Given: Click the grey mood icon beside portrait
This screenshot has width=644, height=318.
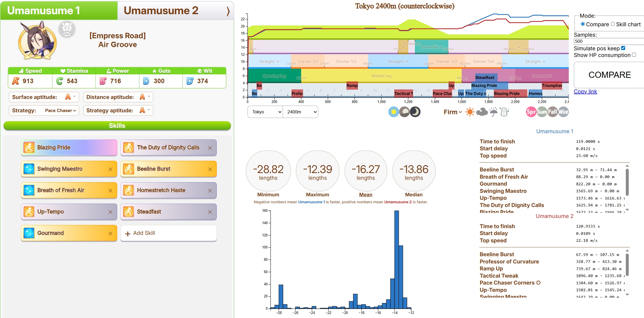Looking at the screenshot, I should (x=67, y=29).
